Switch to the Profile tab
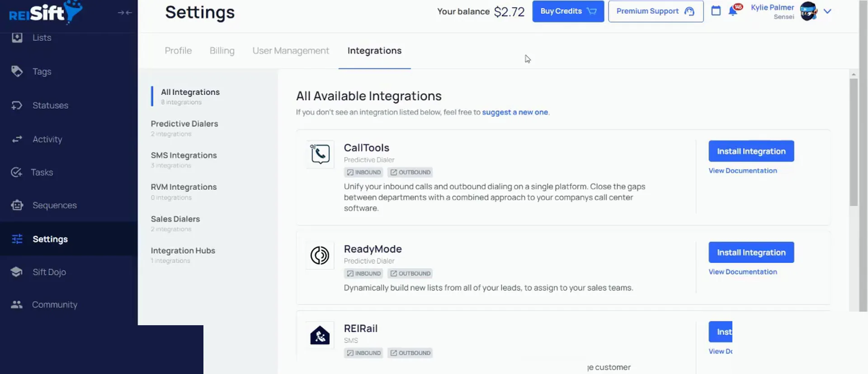This screenshot has height=374, width=868. click(178, 51)
